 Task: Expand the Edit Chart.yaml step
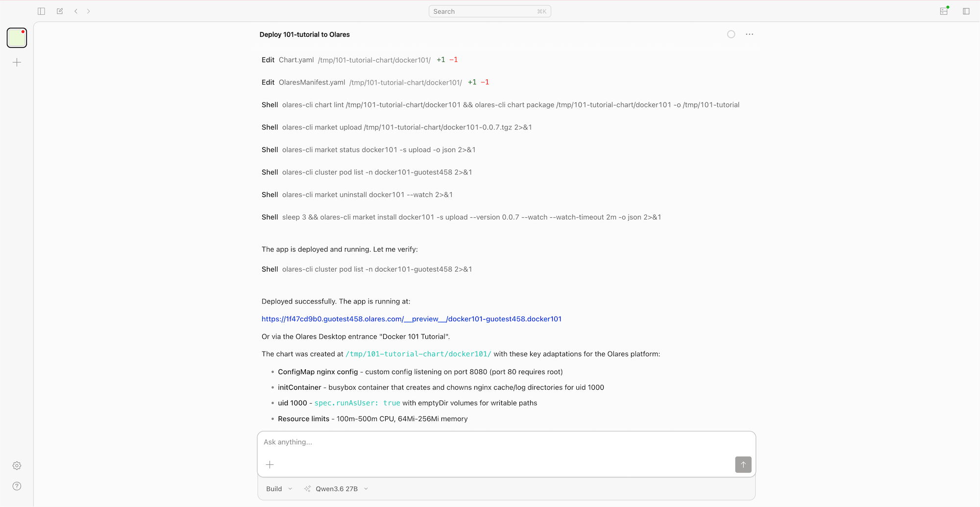(360, 60)
